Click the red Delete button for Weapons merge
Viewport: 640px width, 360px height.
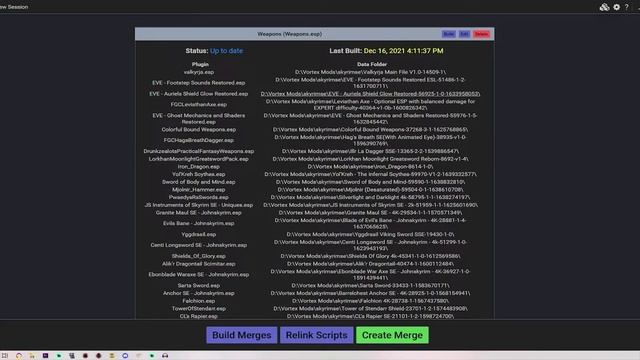482,34
